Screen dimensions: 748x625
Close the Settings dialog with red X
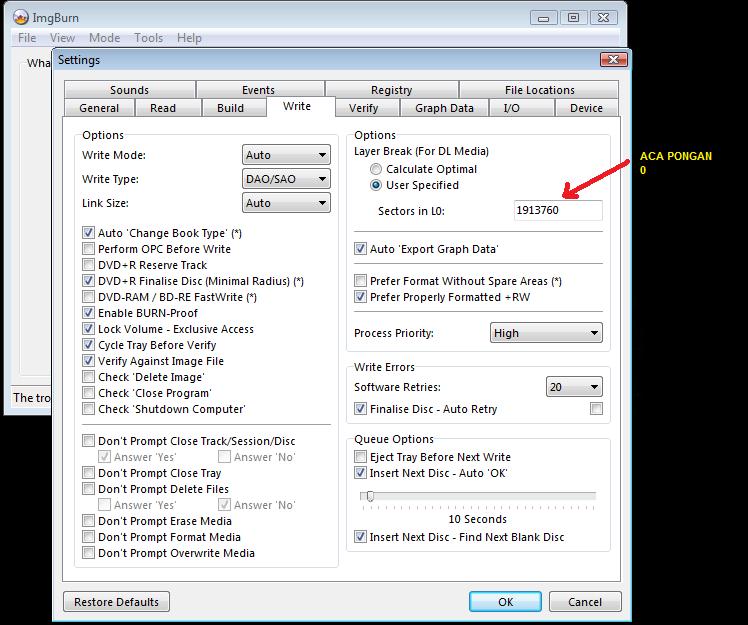coord(613,60)
